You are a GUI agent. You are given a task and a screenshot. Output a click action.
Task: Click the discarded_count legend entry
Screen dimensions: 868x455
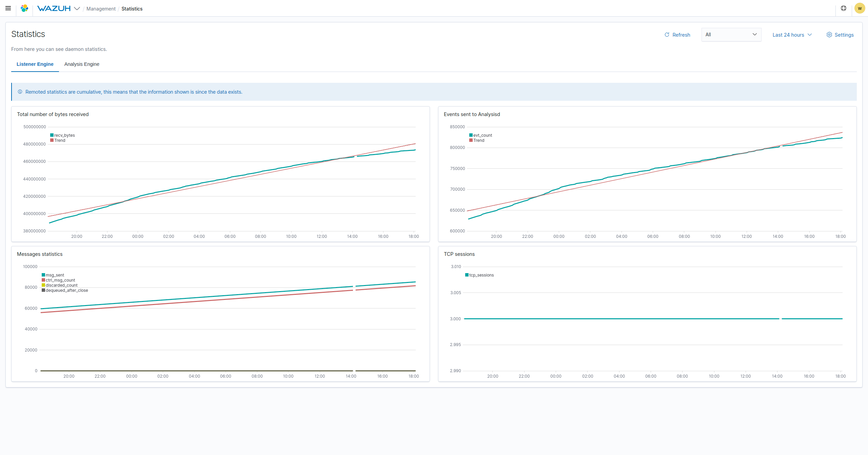[x=60, y=285]
